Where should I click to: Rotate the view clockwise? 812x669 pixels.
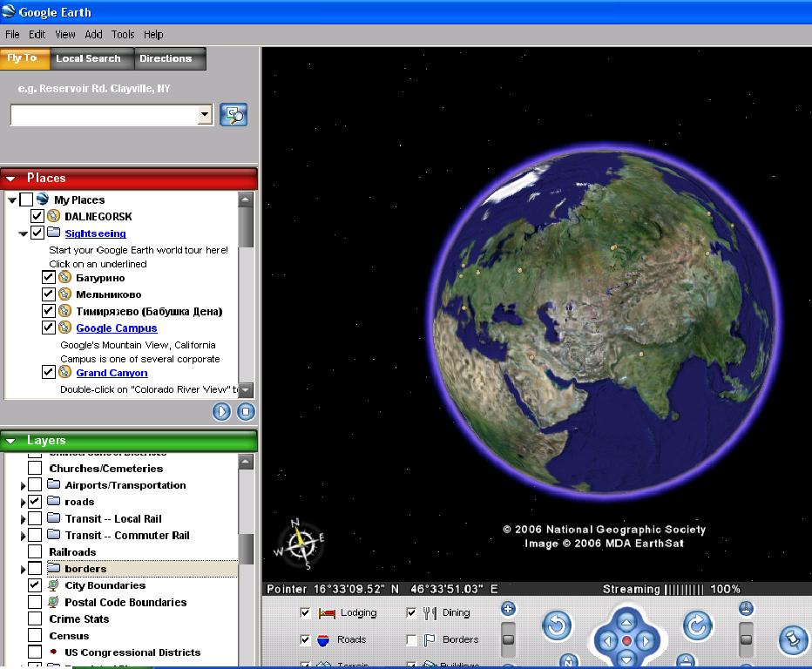point(697,625)
